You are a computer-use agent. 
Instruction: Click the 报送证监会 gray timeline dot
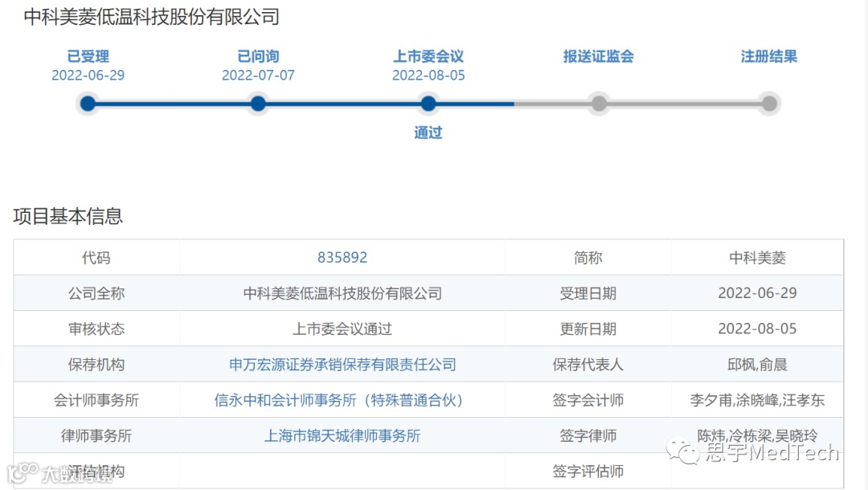pos(599,104)
